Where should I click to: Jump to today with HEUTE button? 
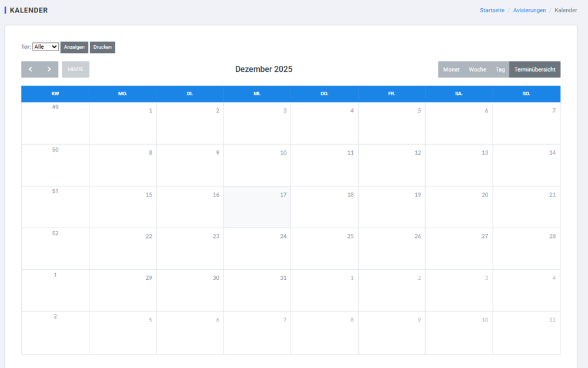[75, 69]
